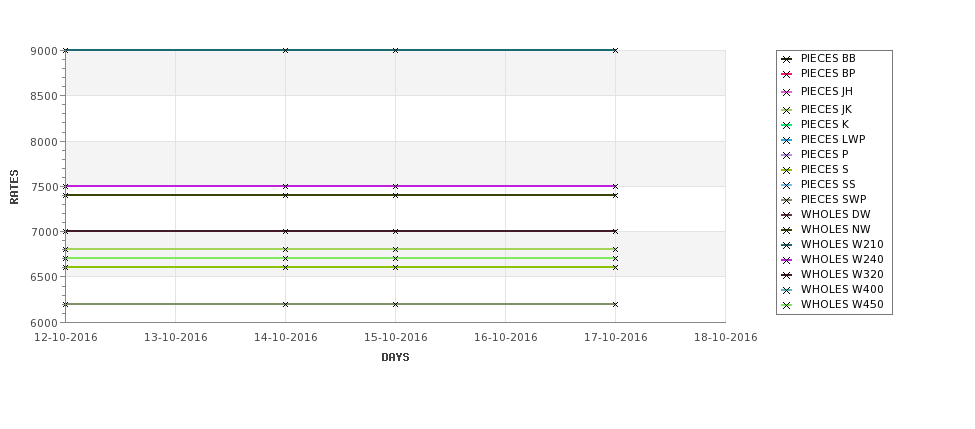Select the WHOLES W450 green legend marker

[x=786, y=305]
